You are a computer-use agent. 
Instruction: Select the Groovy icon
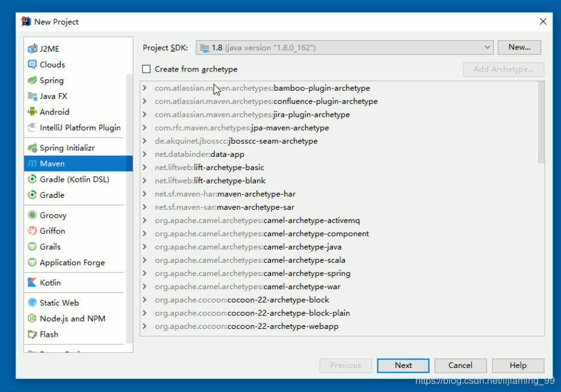tap(32, 215)
